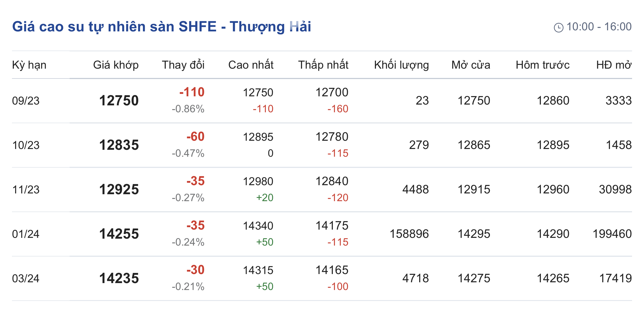Select the 09/23 contract term row
644x319 pixels.
coord(26,101)
